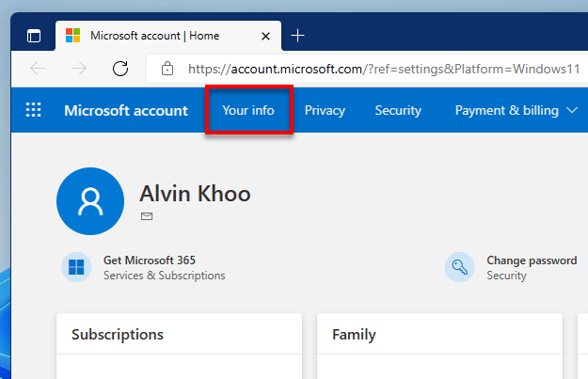Click the address bar URL

coord(384,69)
